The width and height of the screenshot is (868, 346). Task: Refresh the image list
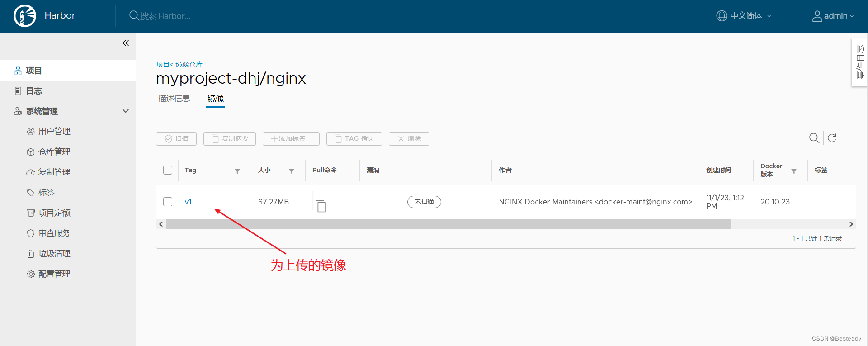(x=832, y=138)
